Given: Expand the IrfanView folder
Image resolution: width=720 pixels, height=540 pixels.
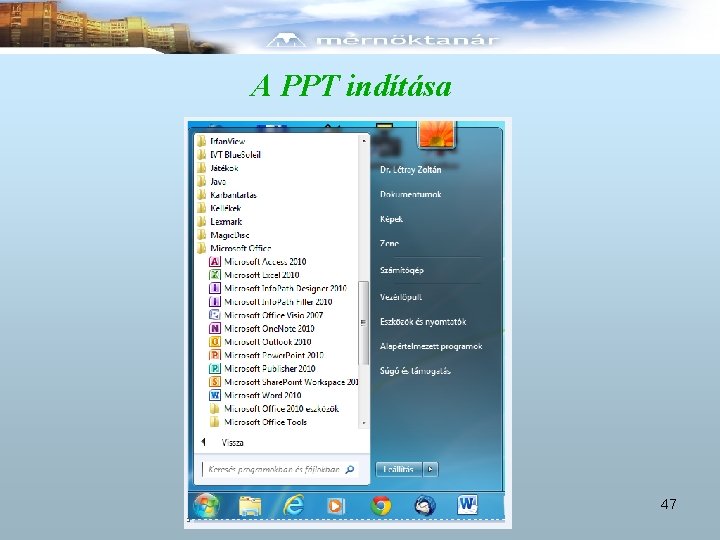Looking at the screenshot, I should pos(221,141).
